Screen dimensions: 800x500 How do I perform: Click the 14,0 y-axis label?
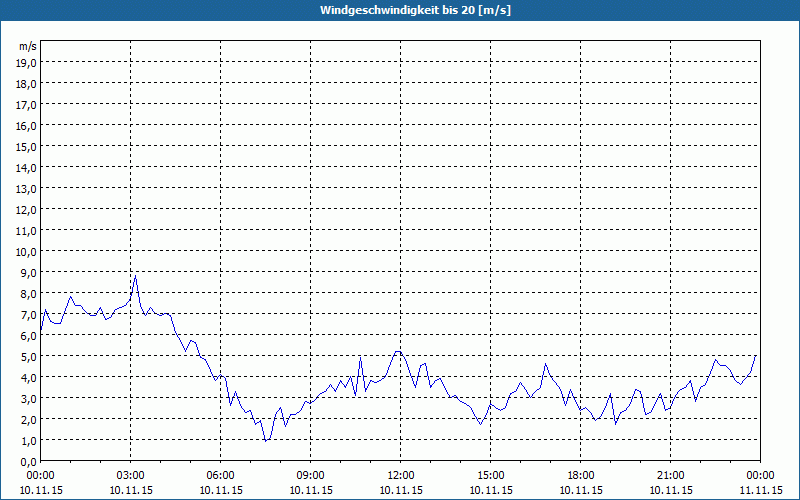coord(27,168)
